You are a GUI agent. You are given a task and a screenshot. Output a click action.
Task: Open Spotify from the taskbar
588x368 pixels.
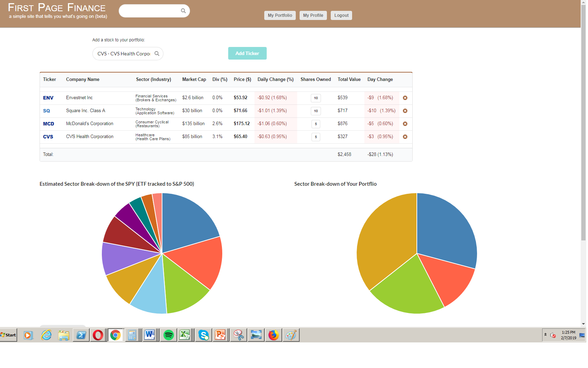168,335
